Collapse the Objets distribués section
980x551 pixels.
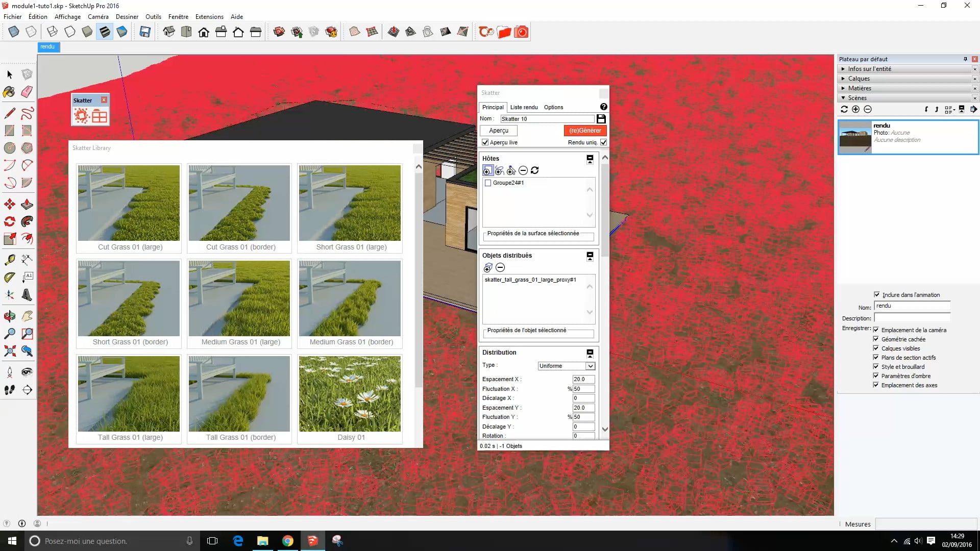tap(590, 256)
